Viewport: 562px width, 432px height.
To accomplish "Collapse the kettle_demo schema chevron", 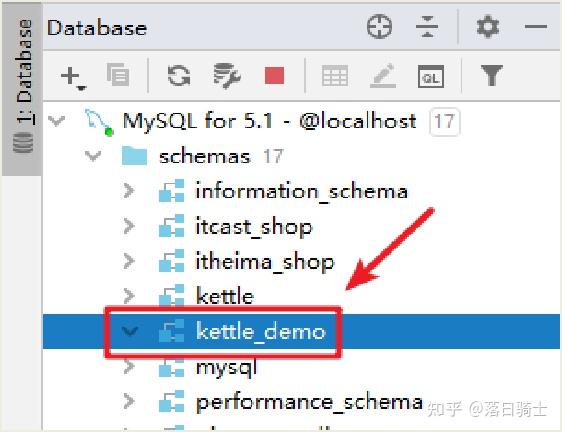I will pos(129,331).
